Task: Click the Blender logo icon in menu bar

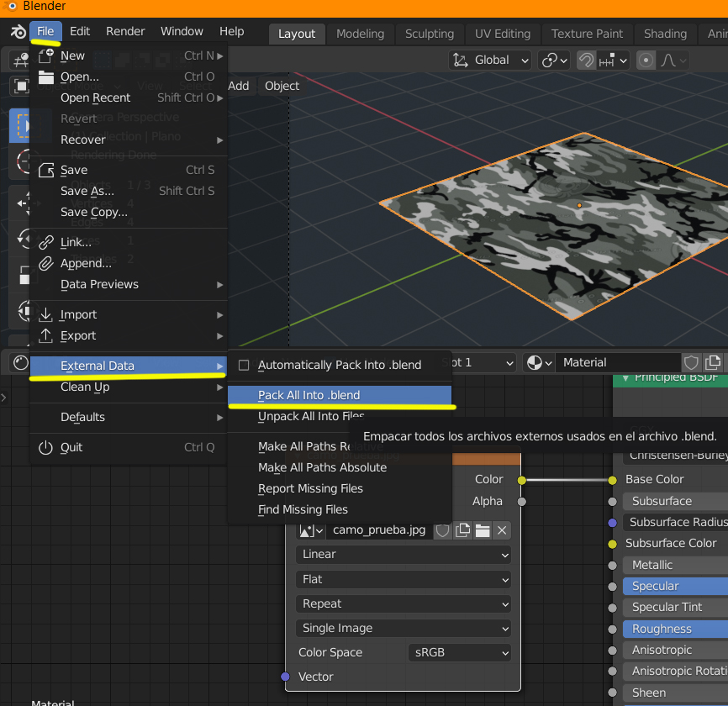Action: tap(18, 32)
